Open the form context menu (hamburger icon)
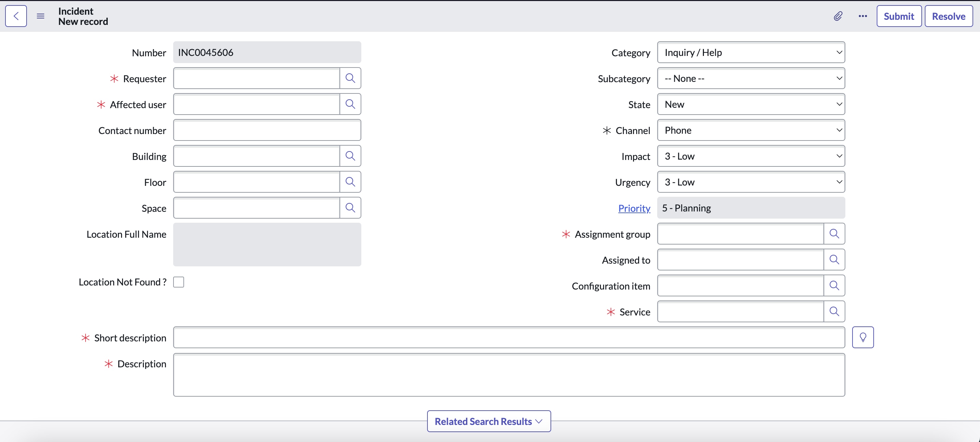 click(40, 16)
